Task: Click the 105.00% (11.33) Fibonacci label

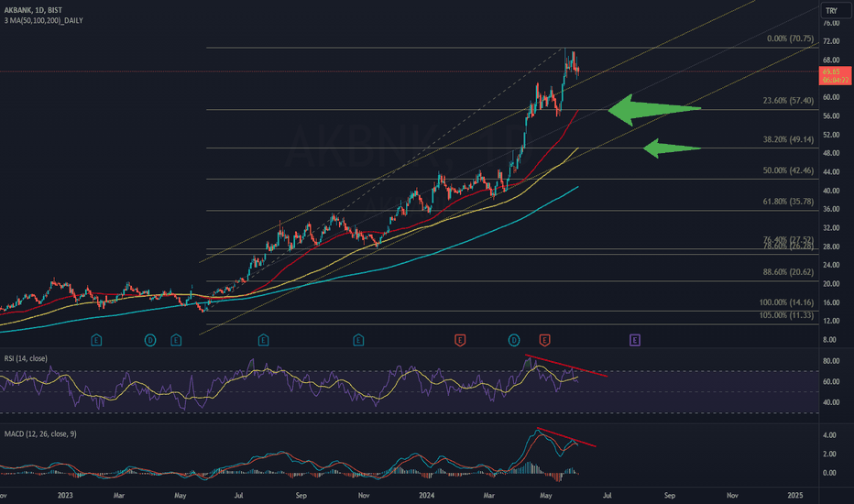Action: pos(786,315)
